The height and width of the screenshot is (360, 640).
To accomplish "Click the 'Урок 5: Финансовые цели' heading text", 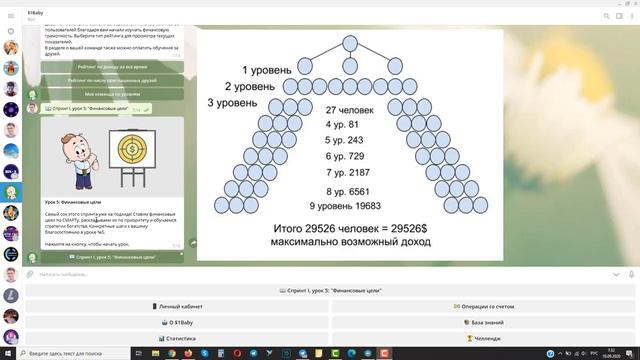I will pos(73,202).
